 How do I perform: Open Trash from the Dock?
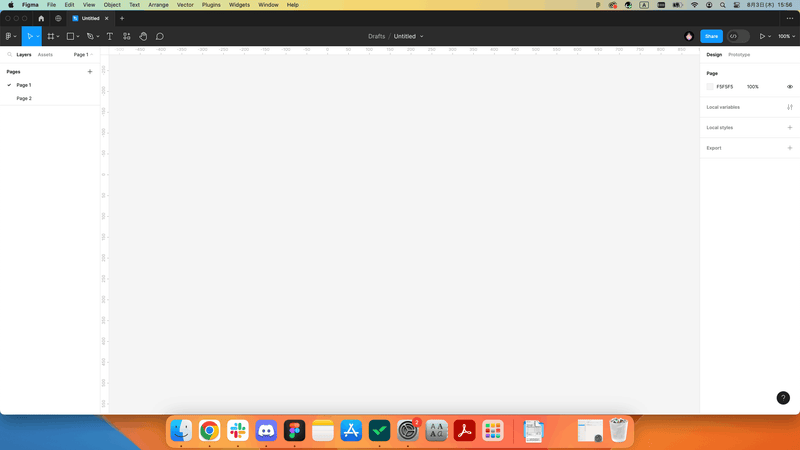(618, 430)
